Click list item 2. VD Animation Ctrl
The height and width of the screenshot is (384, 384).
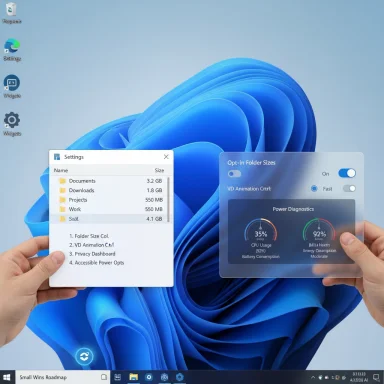[92, 245]
